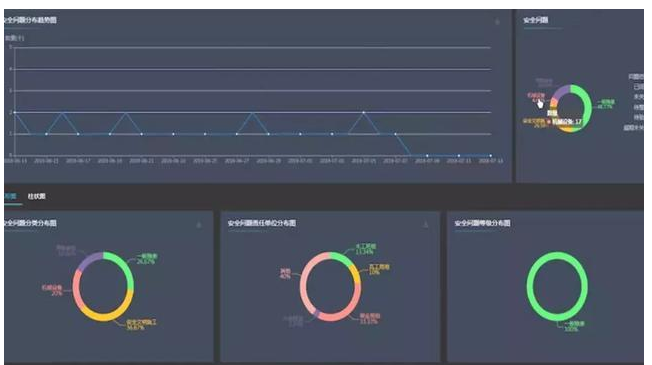Click 一般隐患 100% label under the green ring
The width and height of the screenshot is (652, 365).
[573, 326]
